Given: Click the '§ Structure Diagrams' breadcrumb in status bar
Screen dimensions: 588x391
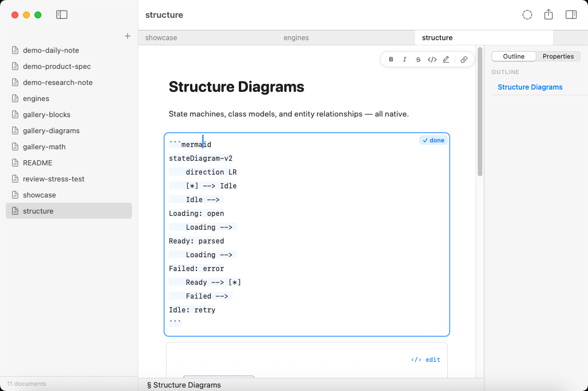Looking at the screenshot, I should pos(184,385).
